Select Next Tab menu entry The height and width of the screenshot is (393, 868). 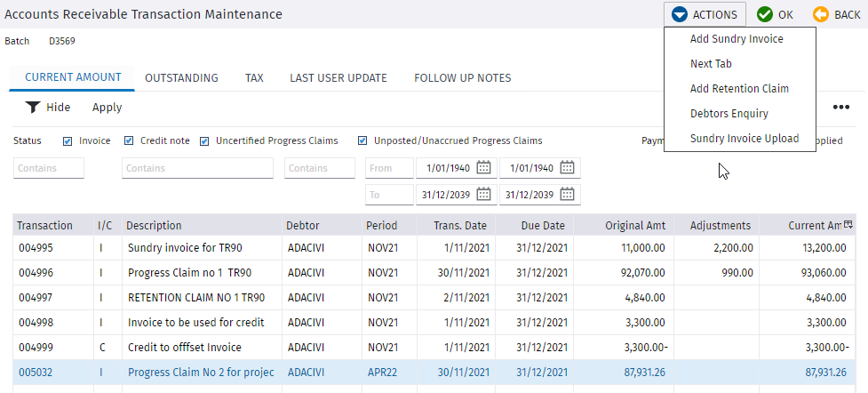[711, 64]
